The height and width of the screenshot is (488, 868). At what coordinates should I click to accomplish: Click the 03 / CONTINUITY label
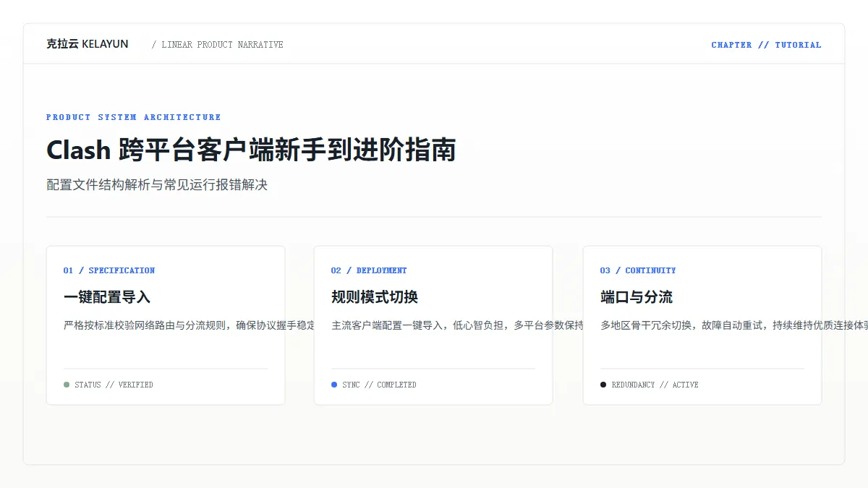638,270
